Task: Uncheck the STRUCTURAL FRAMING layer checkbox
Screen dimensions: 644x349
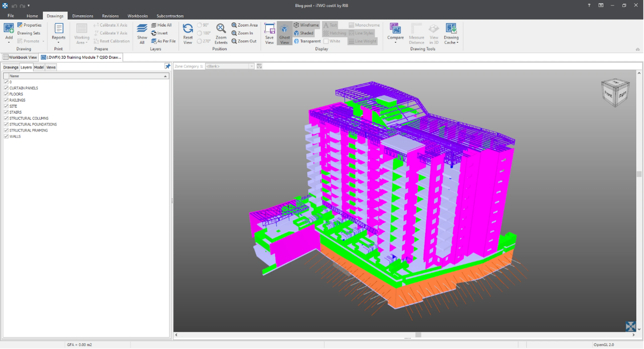Action: point(6,130)
